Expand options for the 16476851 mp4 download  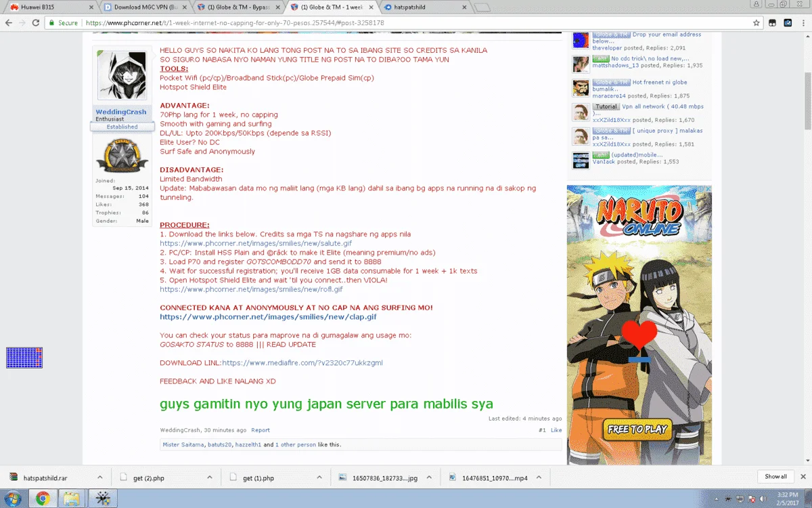pos(538,478)
